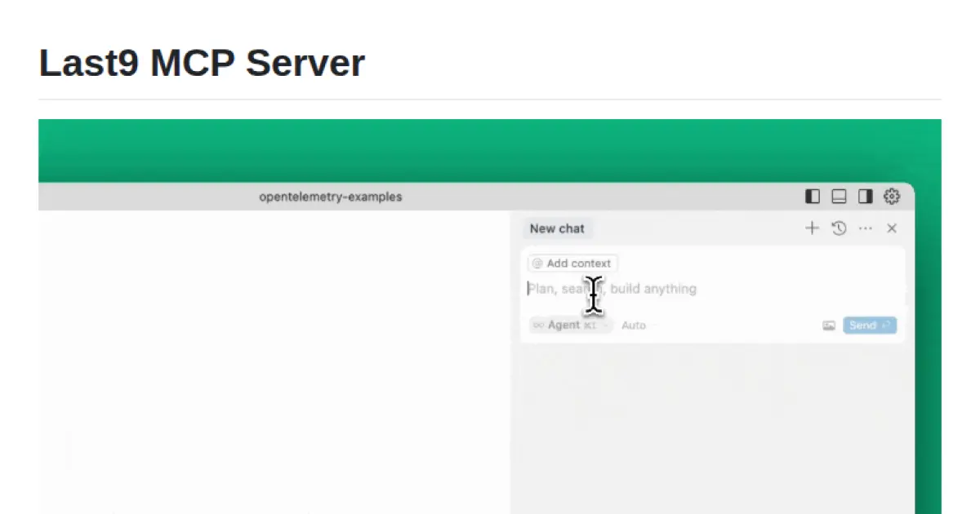Attach an image using the image icon
The width and height of the screenshot is (980, 514).
828,325
